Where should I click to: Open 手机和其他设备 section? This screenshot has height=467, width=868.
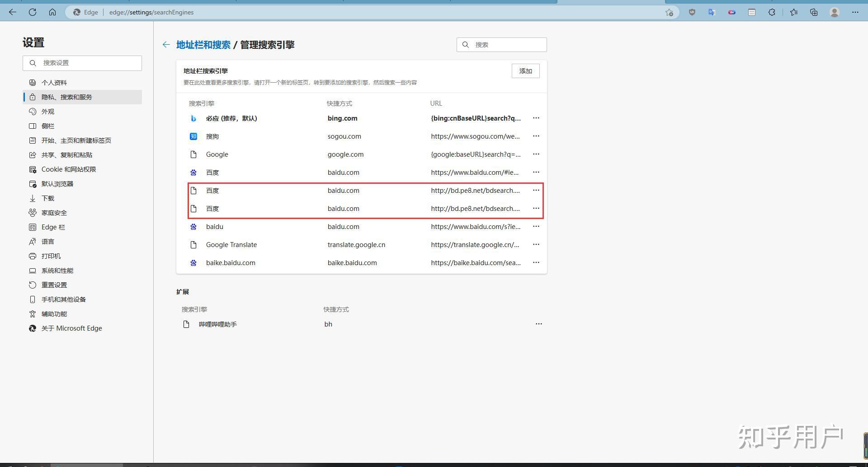tap(82, 299)
